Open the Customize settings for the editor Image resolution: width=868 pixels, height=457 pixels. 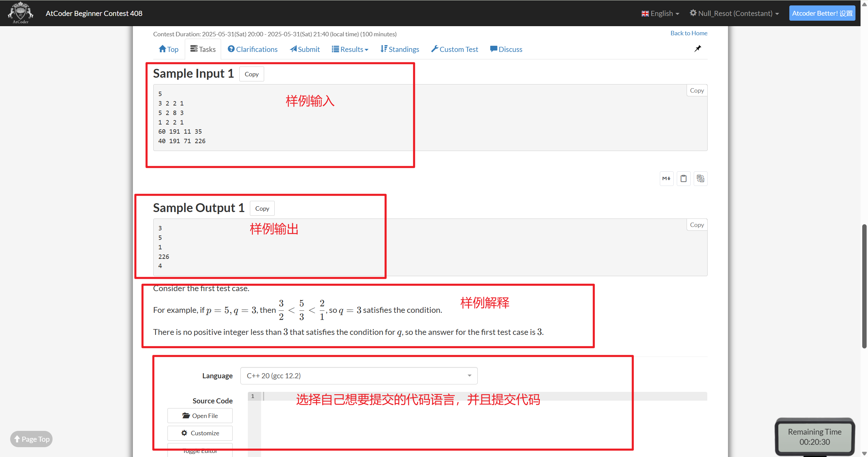click(x=200, y=433)
